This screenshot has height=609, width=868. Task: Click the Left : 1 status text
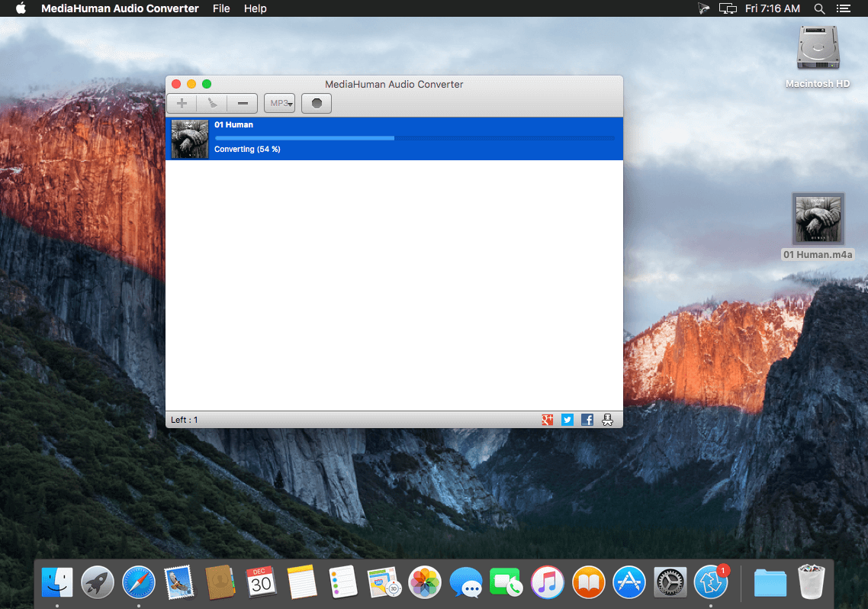[185, 420]
